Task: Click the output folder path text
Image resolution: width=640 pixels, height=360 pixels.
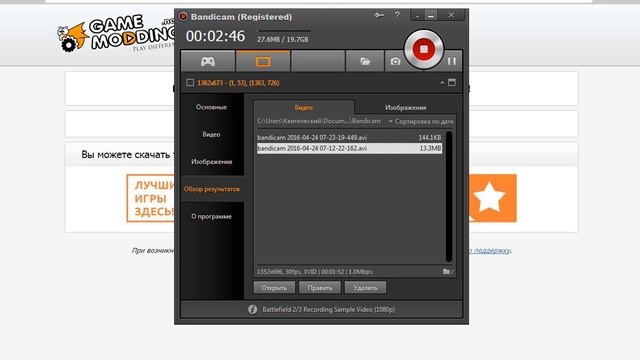Action: (x=319, y=121)
